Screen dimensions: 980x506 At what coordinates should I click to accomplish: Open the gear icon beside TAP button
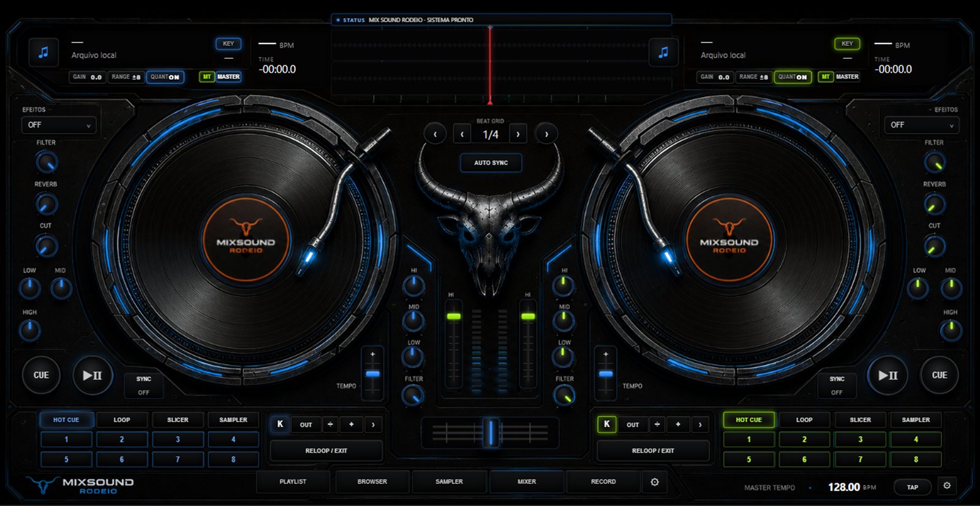(947, 486)
